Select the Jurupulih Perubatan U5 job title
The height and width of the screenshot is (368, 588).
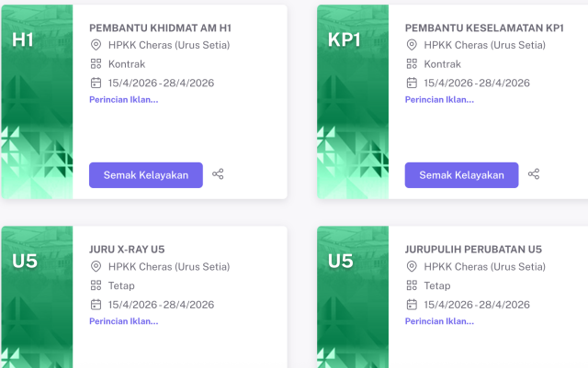tap(473, 249)
